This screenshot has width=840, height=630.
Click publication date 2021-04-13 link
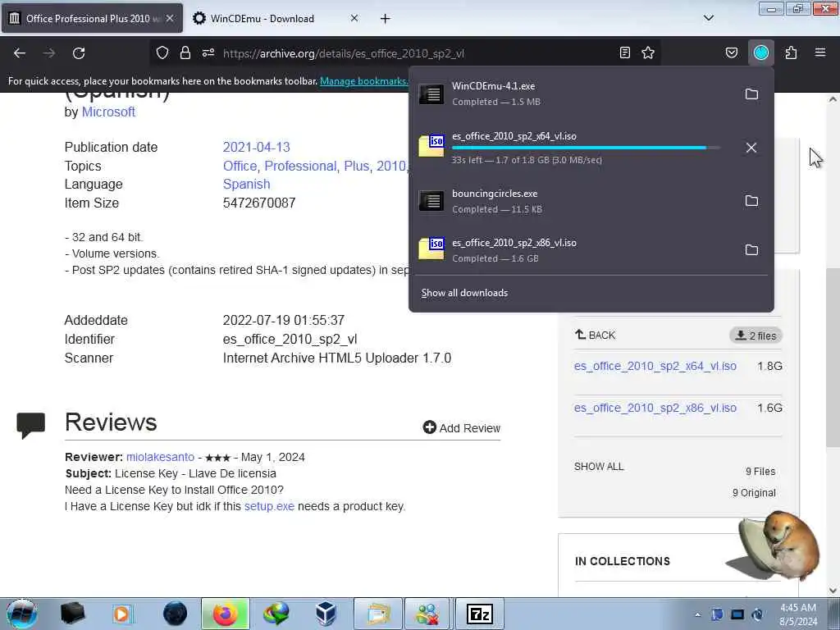[x=256, y=148]
